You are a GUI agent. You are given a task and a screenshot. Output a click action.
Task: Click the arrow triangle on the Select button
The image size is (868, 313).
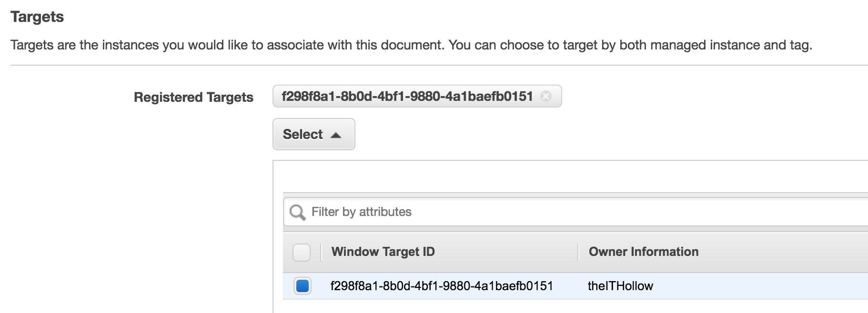point(336,135)
